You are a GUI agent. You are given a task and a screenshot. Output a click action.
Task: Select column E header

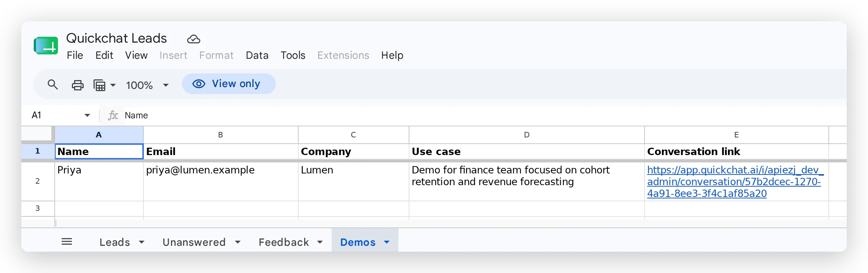(x=736, y=135)
